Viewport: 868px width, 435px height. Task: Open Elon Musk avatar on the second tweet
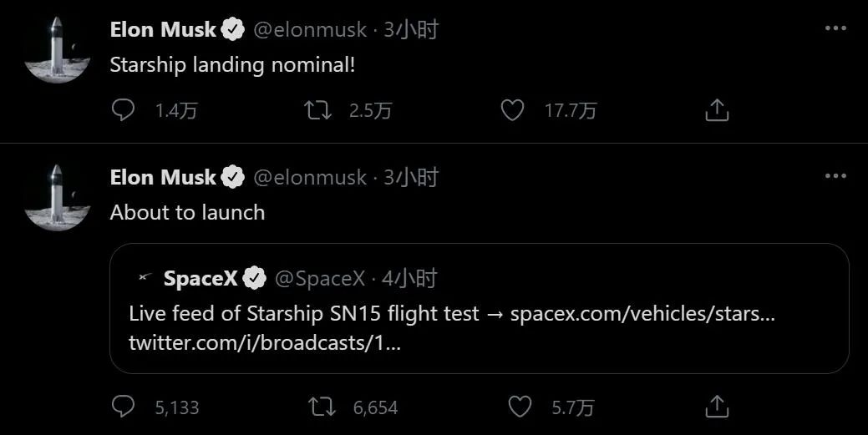[57, 198]
